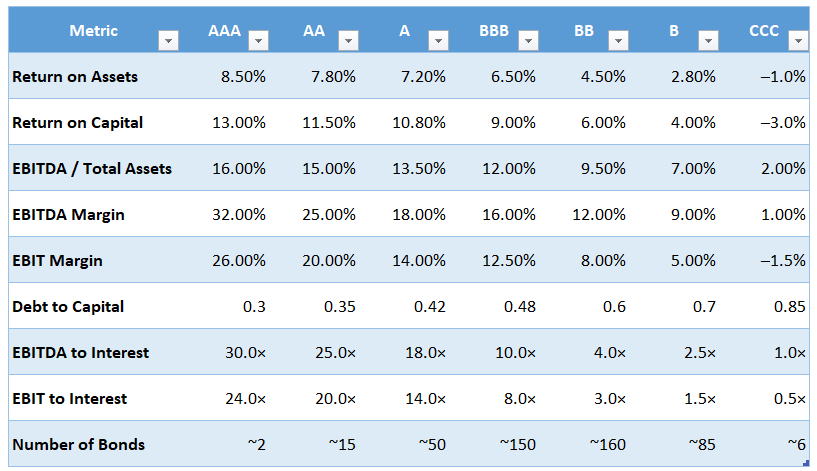
Task: Open the AAA column filter dropdown
Action: 258,41
